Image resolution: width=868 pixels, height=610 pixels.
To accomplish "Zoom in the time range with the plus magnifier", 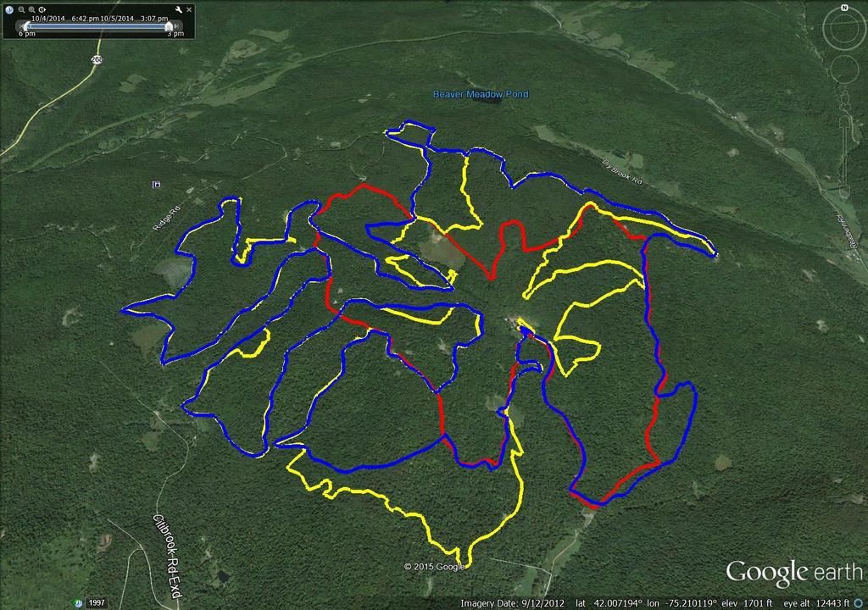I will (x=31, y=9).
